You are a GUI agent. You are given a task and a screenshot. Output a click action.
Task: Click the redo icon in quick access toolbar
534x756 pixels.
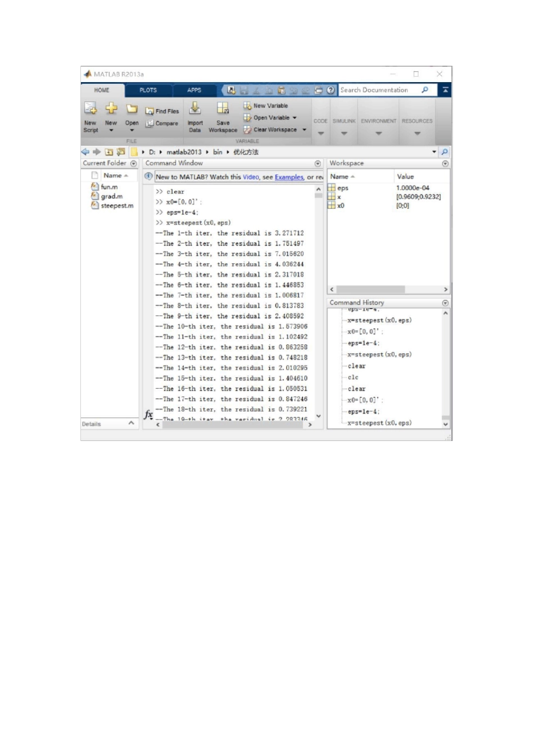coord(306,90)
